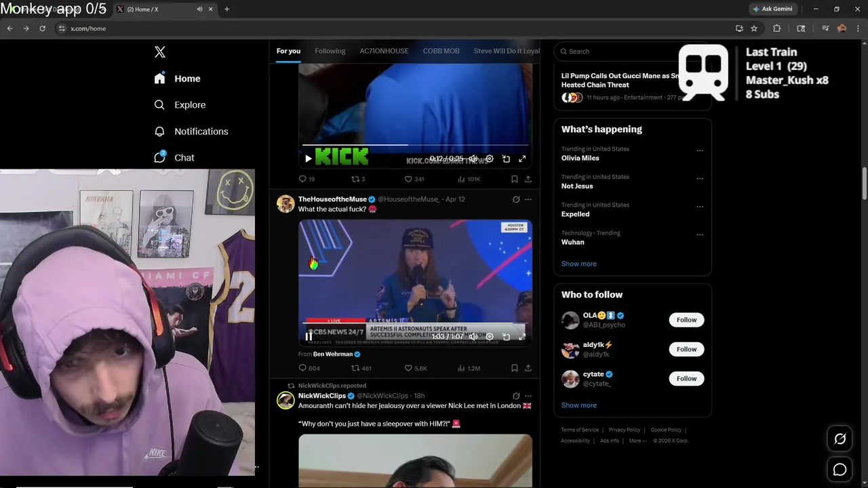Repost the post with 3 reposts
This screenshot has width=868, height=488.
point(358,179)
